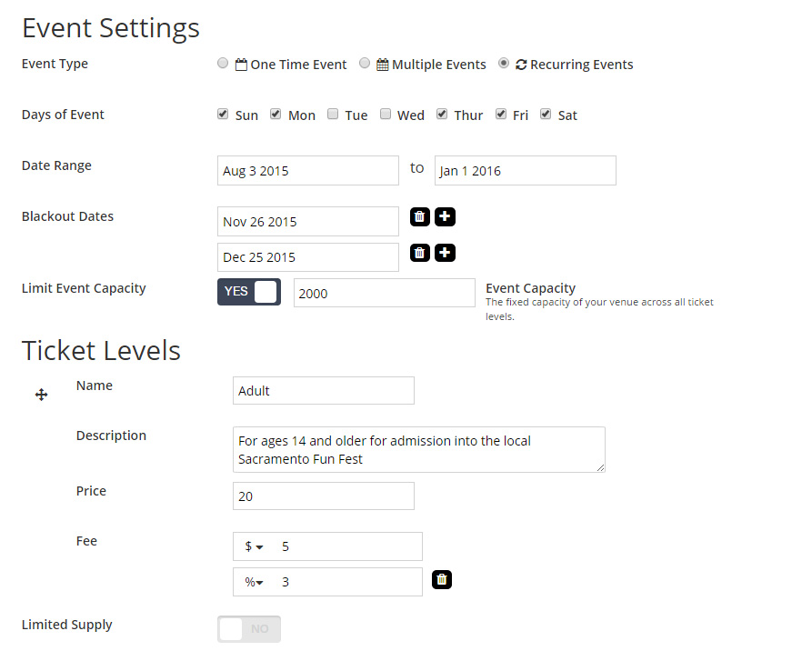Choose the Multiple Events radio button
812x671 pixels.
click(365, 64)
